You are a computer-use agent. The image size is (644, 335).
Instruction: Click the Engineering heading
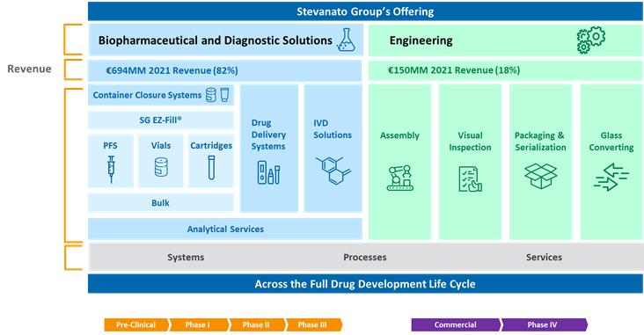pyautogui.click(x=421, y=40)
